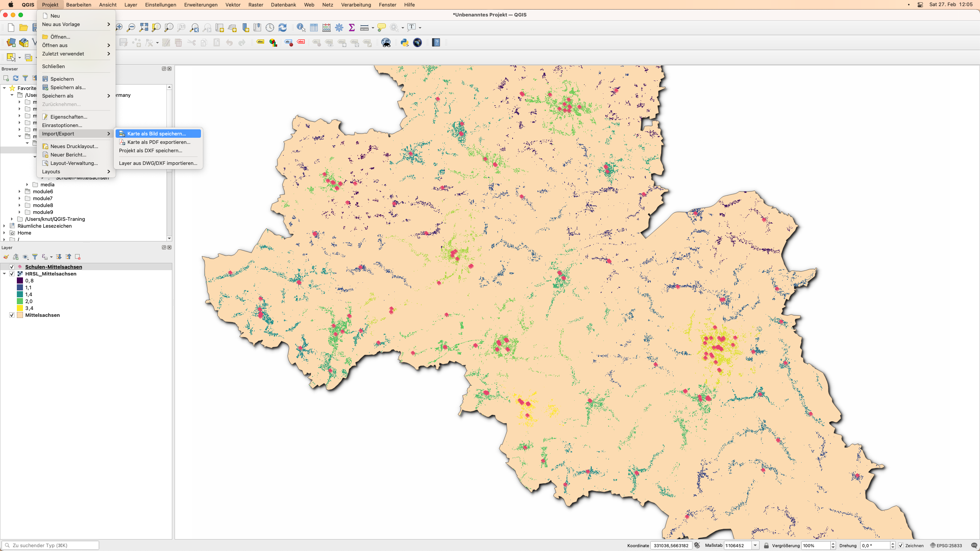Choose Projekt als DXF speichern menu item
980x551 pixels.
[x=158, y=150]
